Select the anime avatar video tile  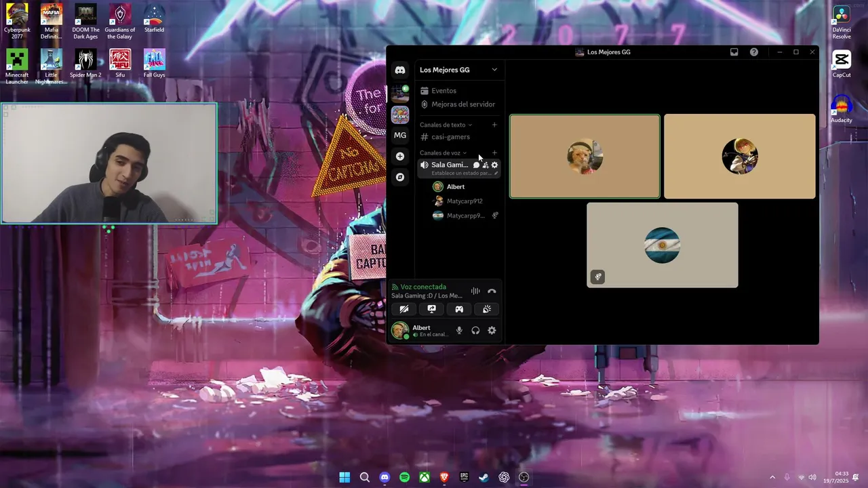coord(740,157)
